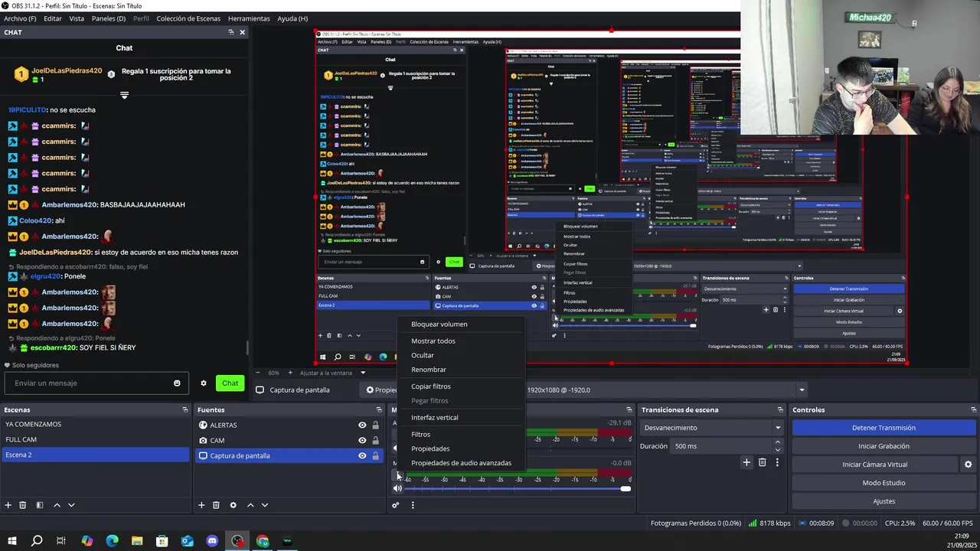
Task: Open chat settings gear icon
Action: point(204,383)
